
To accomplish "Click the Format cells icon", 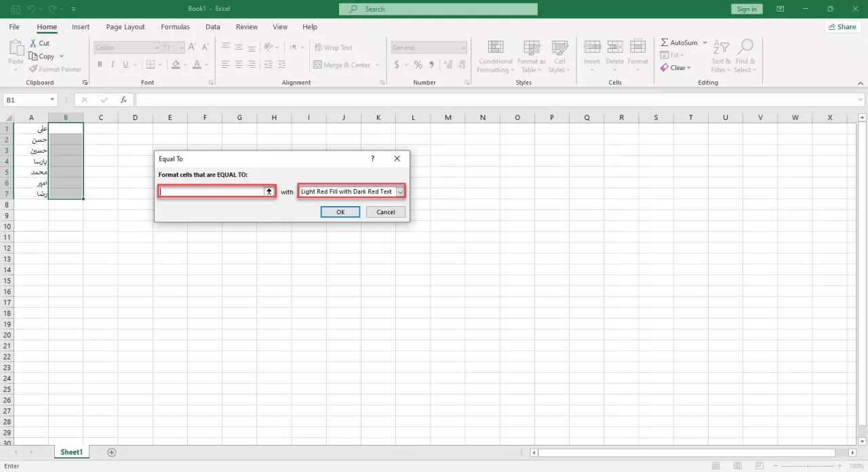I will point(637,47).
